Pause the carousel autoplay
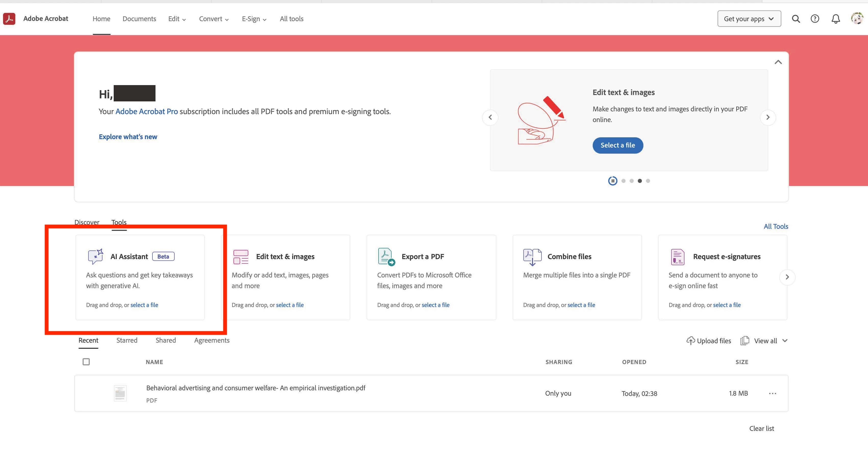This screenshot has width=868, height=467. pyautogui.click(x=613, y=181)
